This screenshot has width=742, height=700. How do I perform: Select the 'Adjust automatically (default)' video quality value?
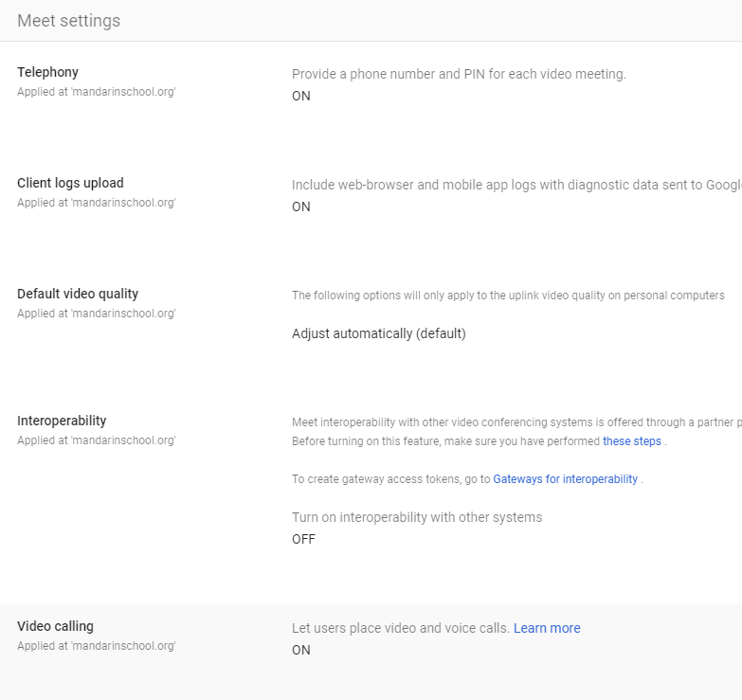click(x=379, y=333)
